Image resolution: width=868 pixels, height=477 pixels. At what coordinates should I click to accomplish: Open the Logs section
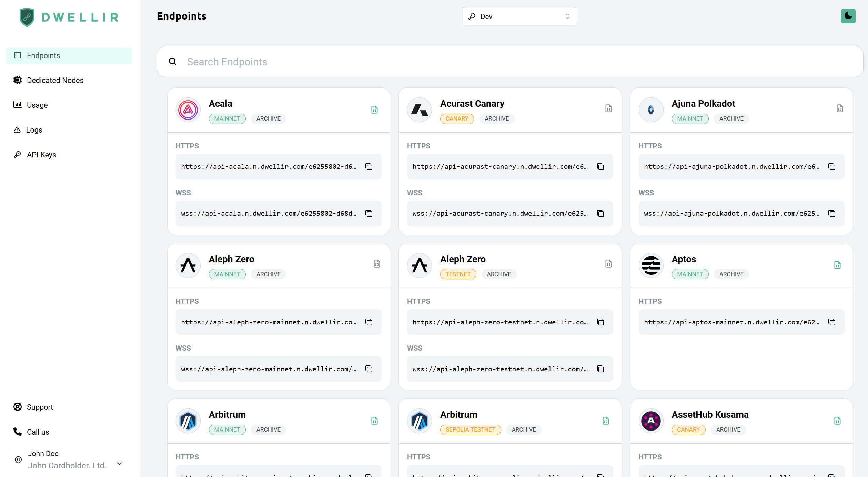(x=34, y=130)
